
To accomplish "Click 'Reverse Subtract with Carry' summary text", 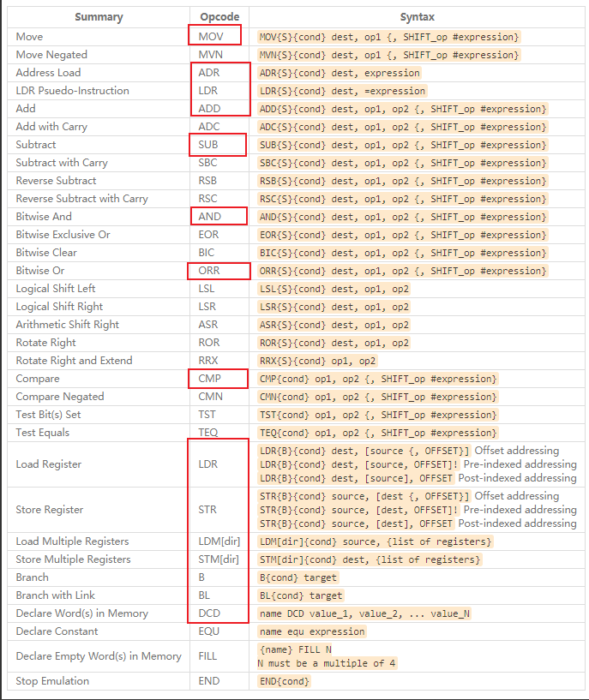I will 81,199.
